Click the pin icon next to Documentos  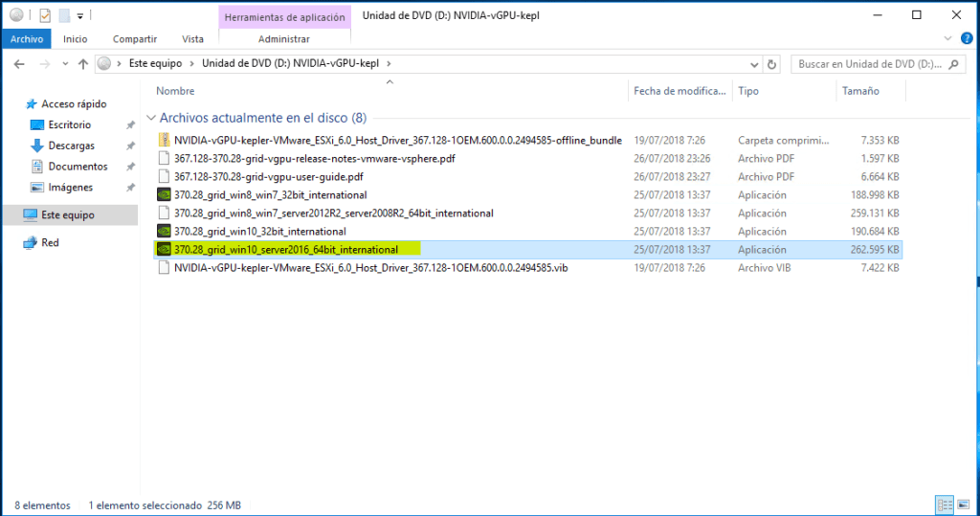click(130, 167)
